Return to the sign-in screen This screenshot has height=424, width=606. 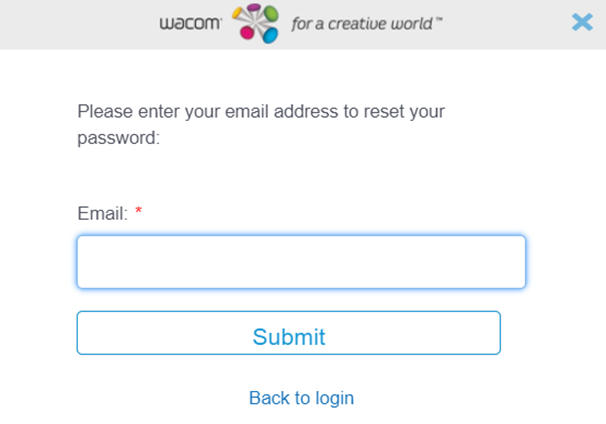point(301,398)
